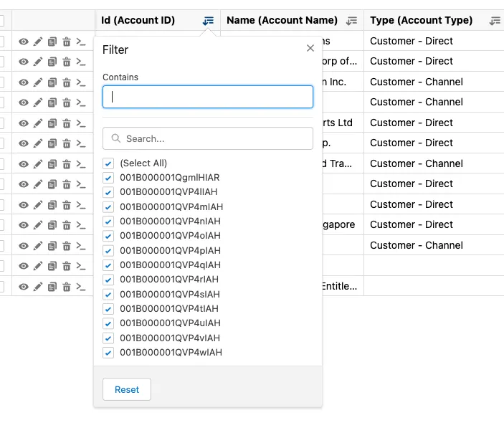
Task: Click 'Customer - Direct' in the 'orp of...' row
Action: click(x=411, y=61)
